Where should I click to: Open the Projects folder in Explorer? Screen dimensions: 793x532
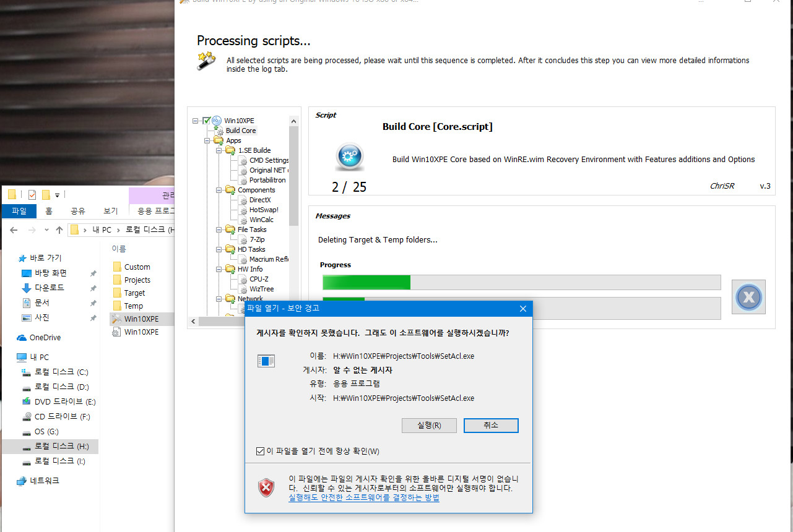tap(137, 280)
